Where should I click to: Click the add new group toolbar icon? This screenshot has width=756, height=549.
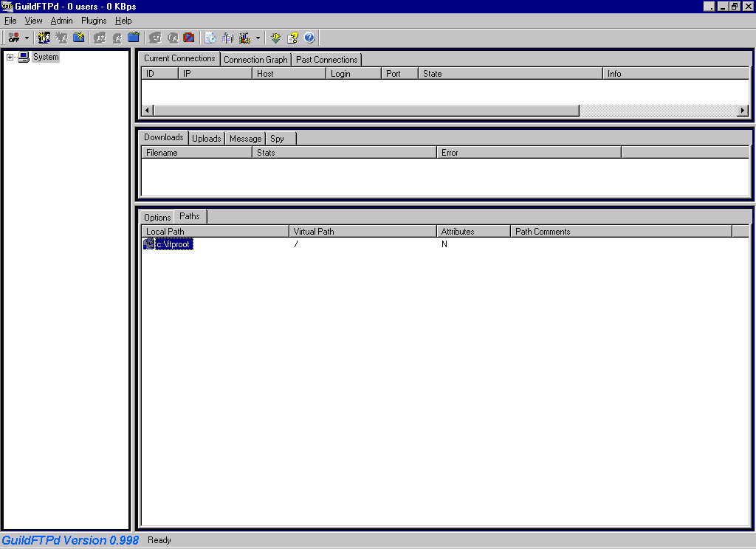tap(44, 38)
